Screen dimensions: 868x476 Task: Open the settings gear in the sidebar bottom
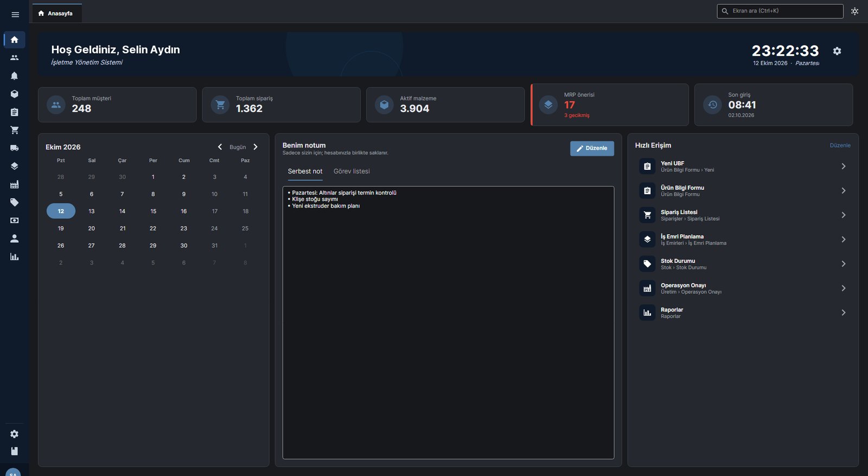coord(15,434)
